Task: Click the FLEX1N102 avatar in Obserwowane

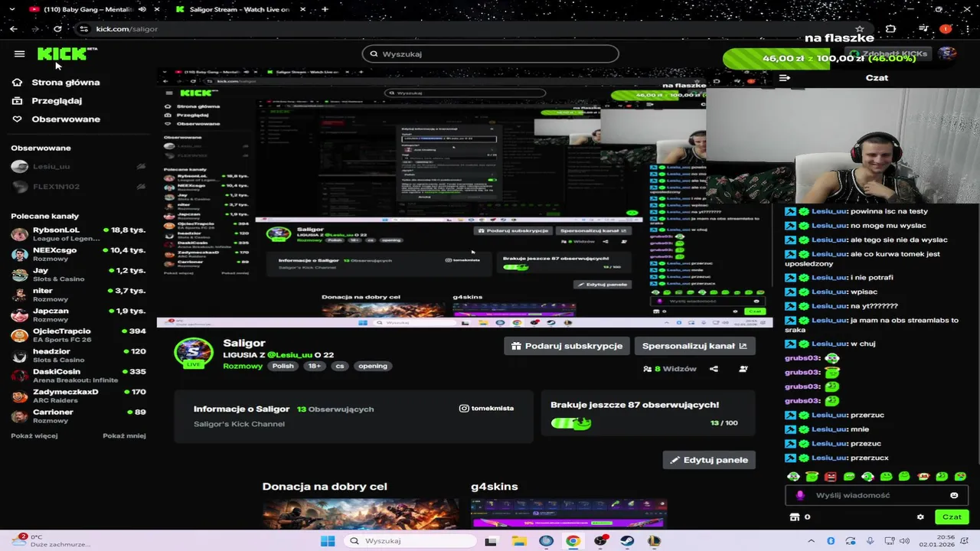Action: pyautogui.click(x=19, y=187)
